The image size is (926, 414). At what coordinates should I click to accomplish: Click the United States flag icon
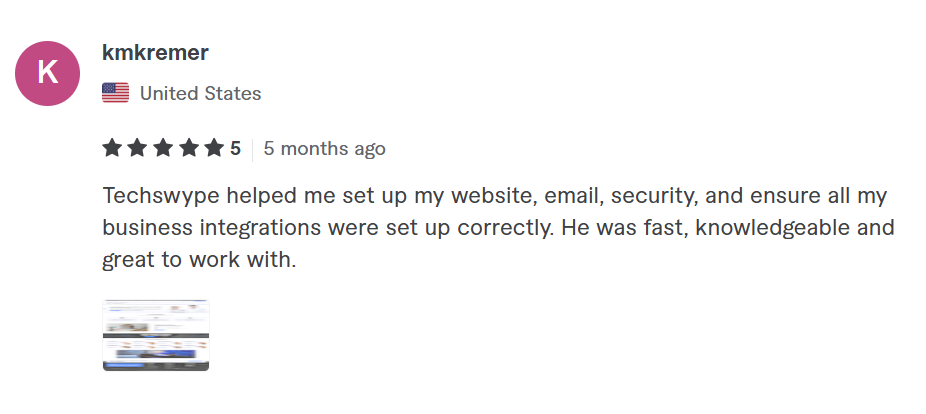115,94
